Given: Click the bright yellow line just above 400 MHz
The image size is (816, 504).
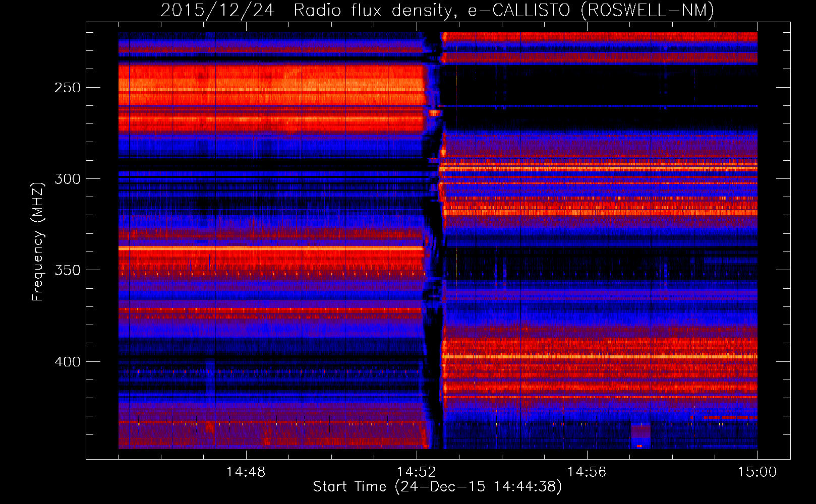Looking at the screenshot, I should pos(600,357).
